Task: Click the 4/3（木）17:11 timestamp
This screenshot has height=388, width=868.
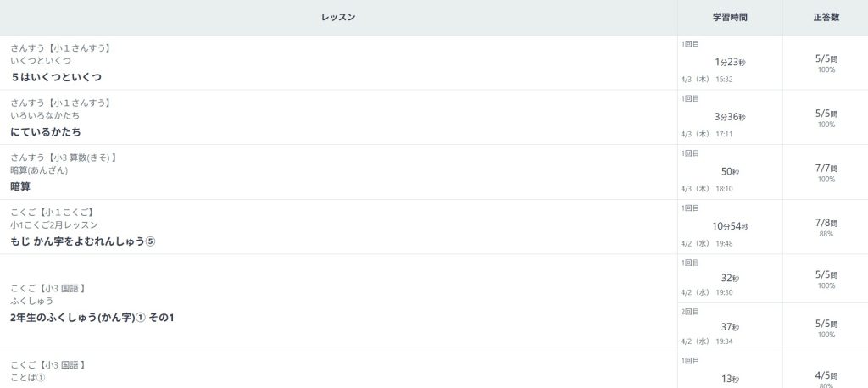Action: click(707, 134)
